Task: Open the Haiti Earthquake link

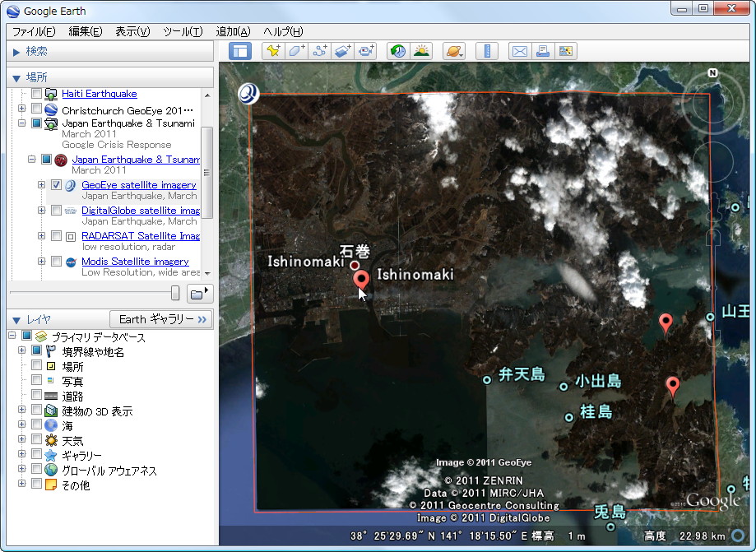Action: 99,93
